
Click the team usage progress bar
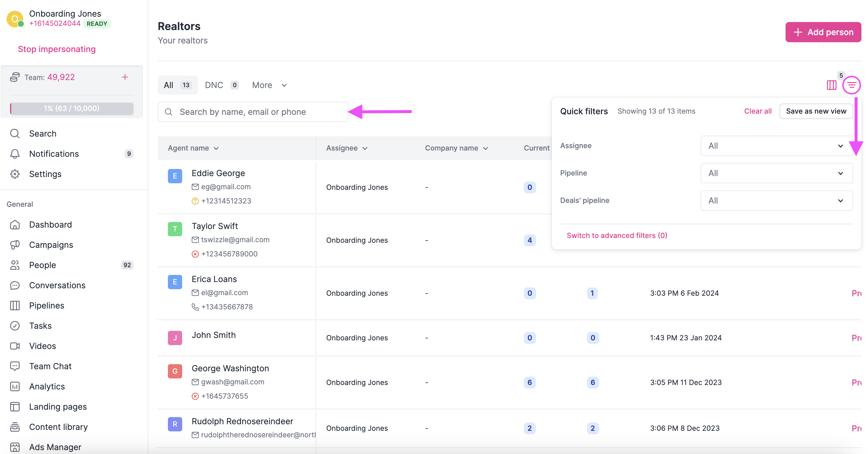tap(71, 109)
